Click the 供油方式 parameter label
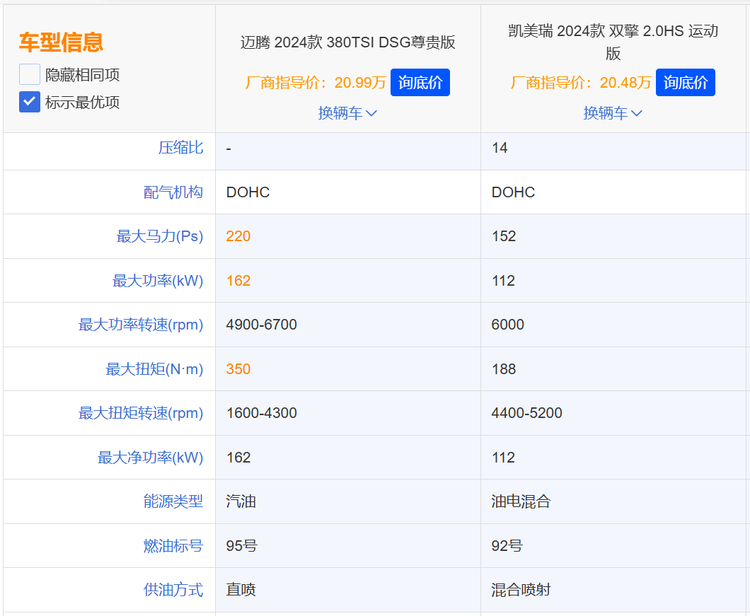Screen dimensions: 750x616 [173, 590]
